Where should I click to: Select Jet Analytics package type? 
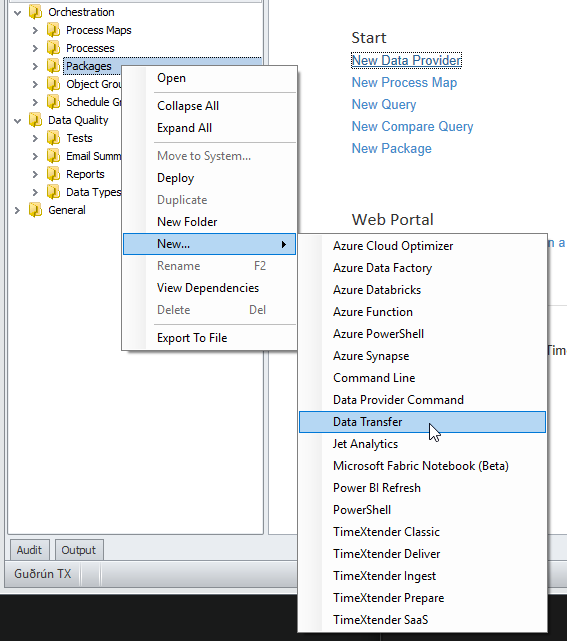coord(423,444)
